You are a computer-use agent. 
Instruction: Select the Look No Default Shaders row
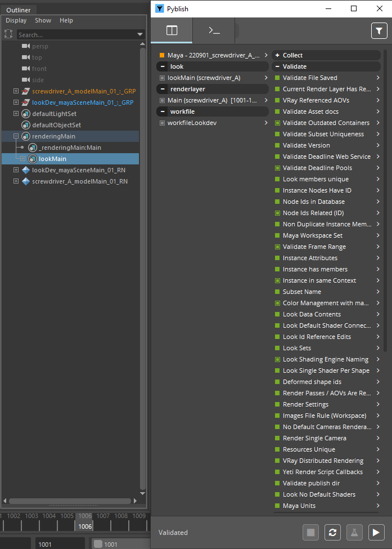(x=326, y=494)
